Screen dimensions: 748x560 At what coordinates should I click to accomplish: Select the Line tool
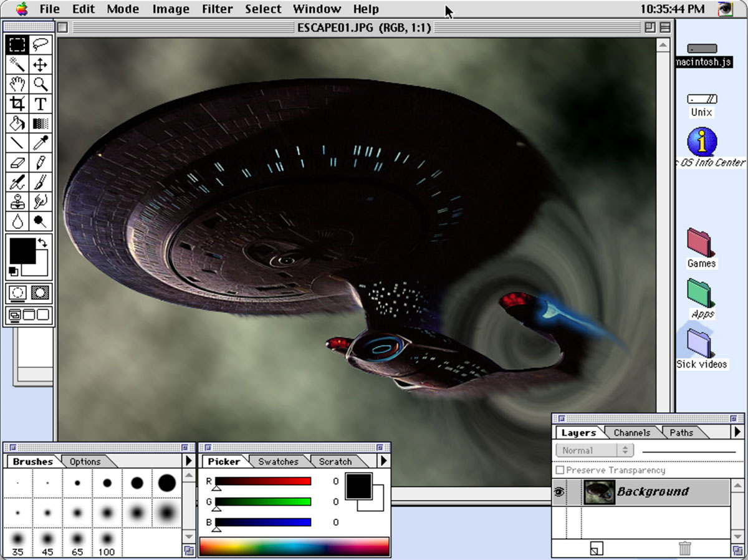point(17,143)
